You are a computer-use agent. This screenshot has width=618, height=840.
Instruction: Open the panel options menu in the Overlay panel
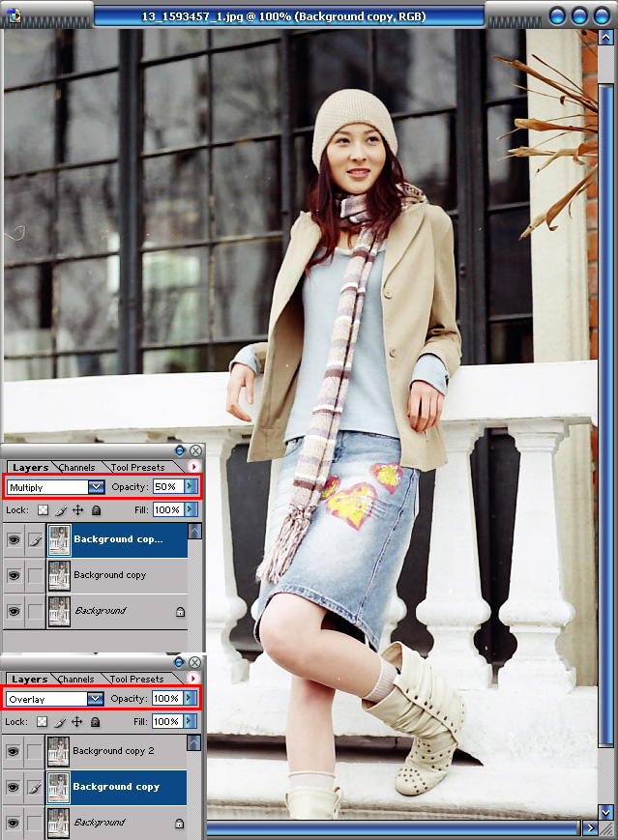tap(193, 679)
